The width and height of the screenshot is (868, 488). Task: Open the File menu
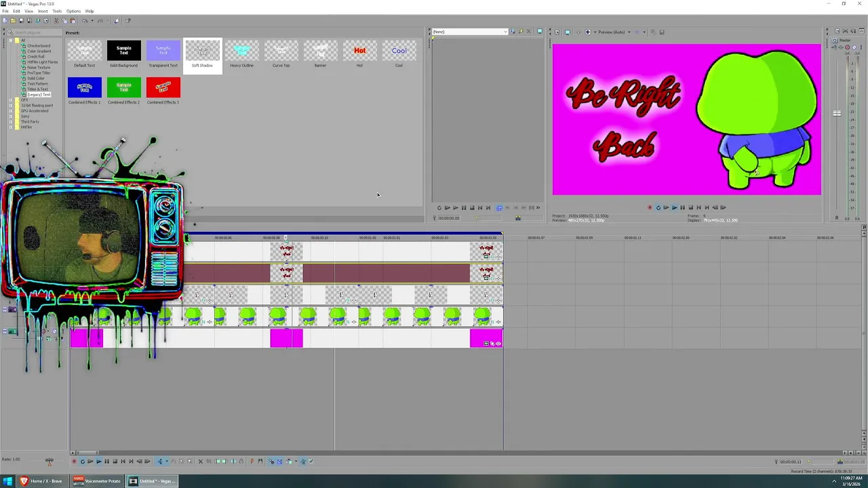(x=5, y=11)
